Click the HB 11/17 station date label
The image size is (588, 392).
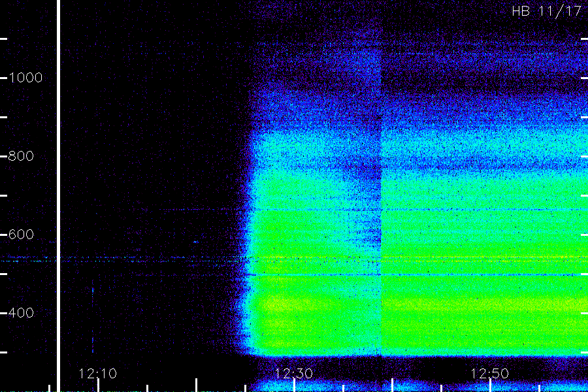546,11
